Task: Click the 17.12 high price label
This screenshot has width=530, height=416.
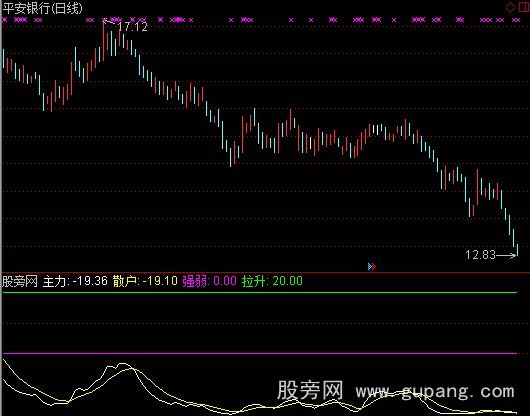Action: (133, 27)
